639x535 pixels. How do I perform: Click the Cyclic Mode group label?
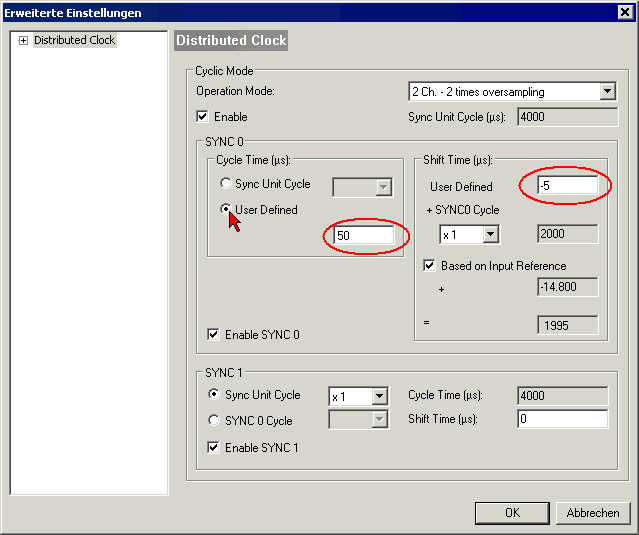pyautogui.click(x=224, y=71)
